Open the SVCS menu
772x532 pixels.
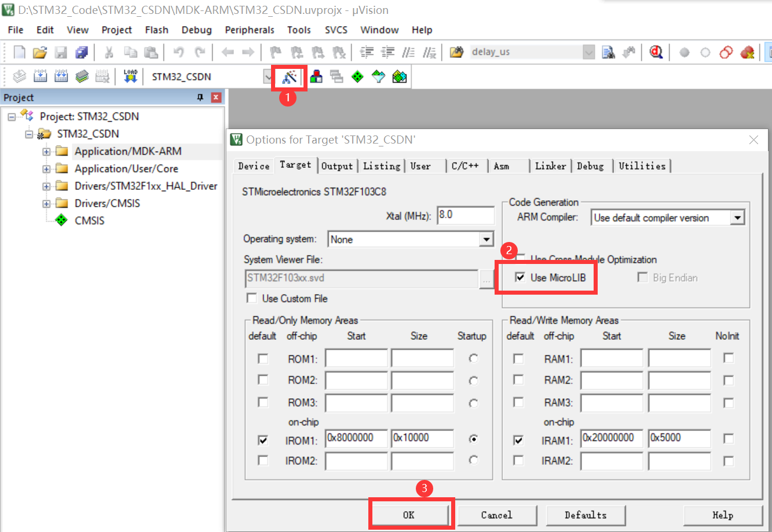336,30
